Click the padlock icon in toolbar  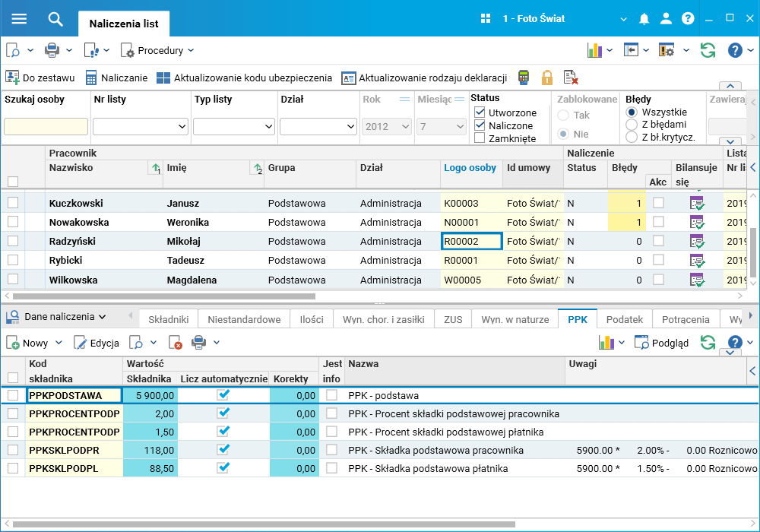tap(546, 78)
